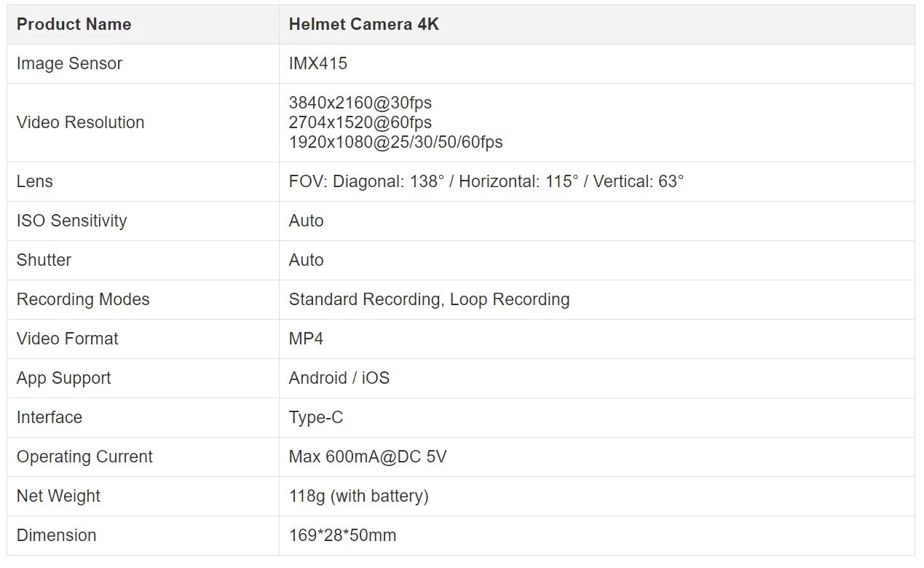
Task: Select the 1920x1080@25/30/50/60fps line
Action: point(396,142)
